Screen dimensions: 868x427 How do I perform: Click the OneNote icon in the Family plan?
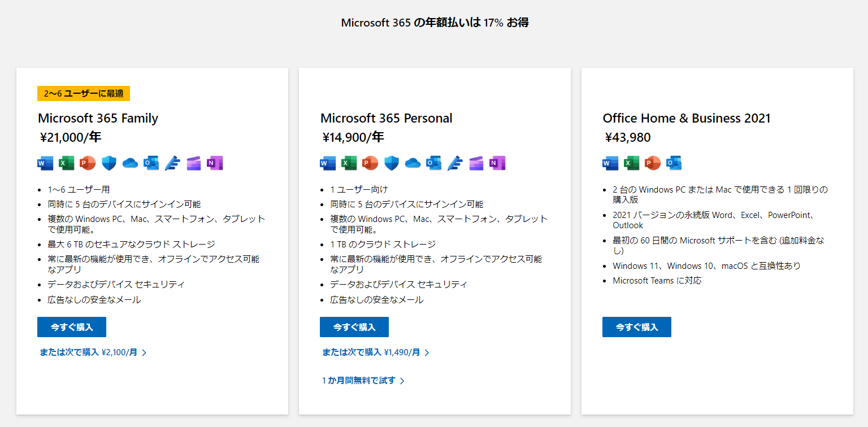point(215,163)
